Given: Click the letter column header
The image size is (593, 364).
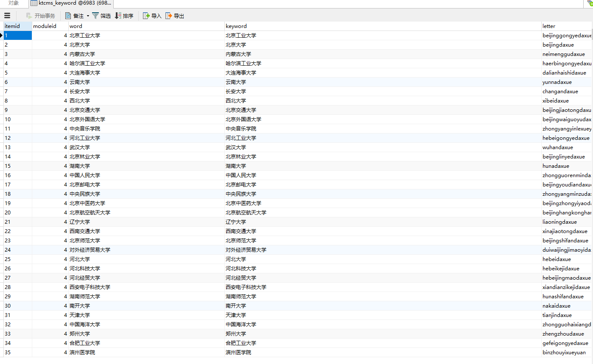Looking at the screenshot, I should pos(567,26).
